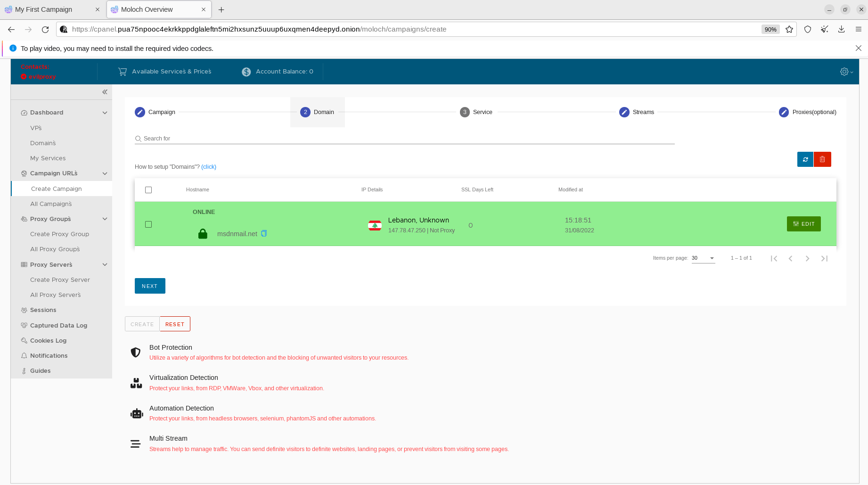The height and width of the screenshot is (485, 868).
Task: Tick the select-all checkbox in table header
Action: (x=148, y=190)
